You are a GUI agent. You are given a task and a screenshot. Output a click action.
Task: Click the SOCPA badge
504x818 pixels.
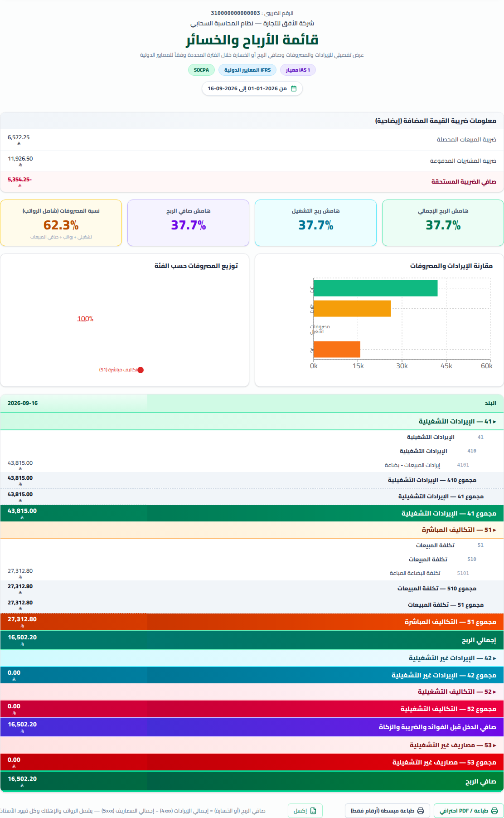[201, 70]
